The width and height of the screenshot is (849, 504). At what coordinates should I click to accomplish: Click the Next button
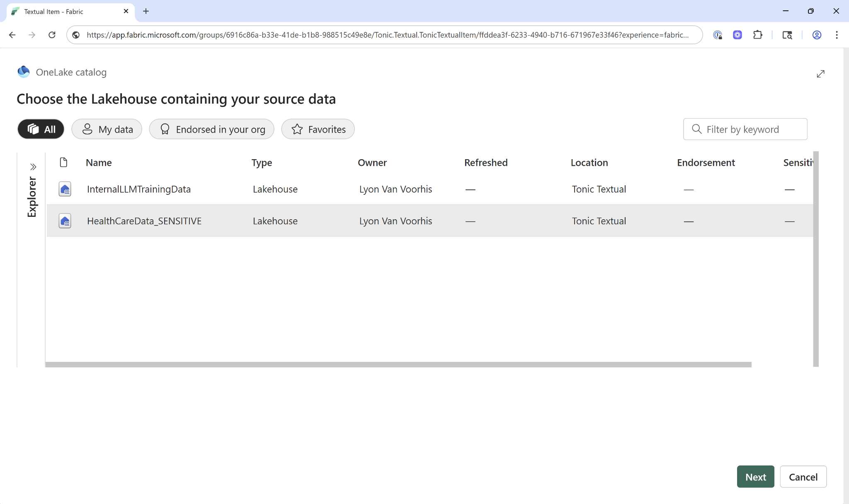click(x=755, y=477)
